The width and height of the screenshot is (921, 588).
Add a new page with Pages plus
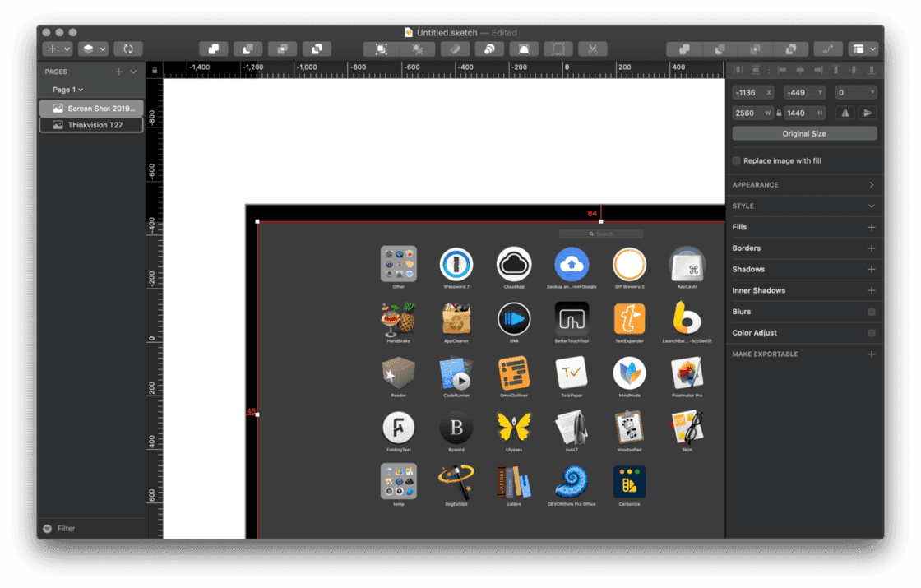pyautogui.click(x=119, y=71)
